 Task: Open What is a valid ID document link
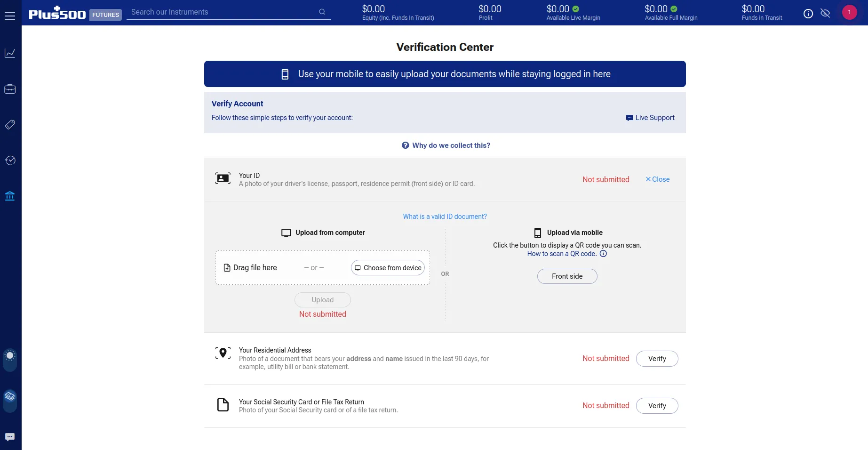(445, 217)
